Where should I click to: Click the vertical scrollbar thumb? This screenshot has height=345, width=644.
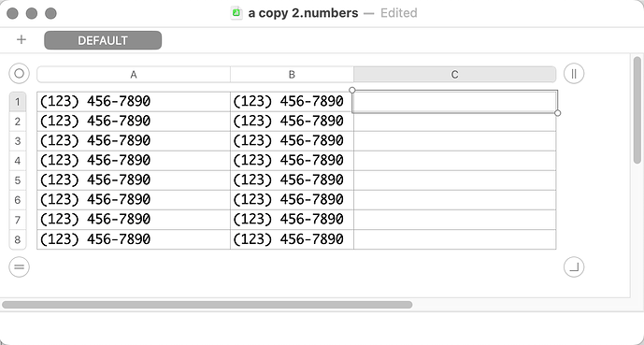pyautogui.click(x=637, y=110)
